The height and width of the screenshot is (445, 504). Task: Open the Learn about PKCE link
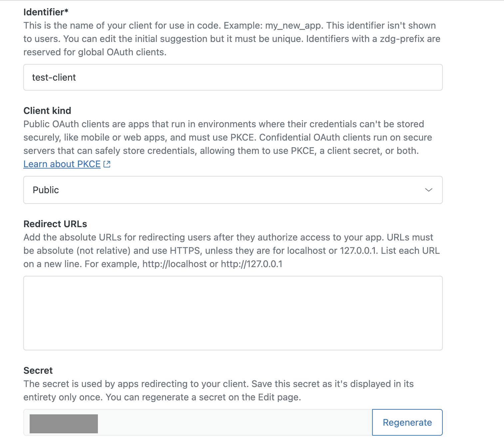(61, 164)
